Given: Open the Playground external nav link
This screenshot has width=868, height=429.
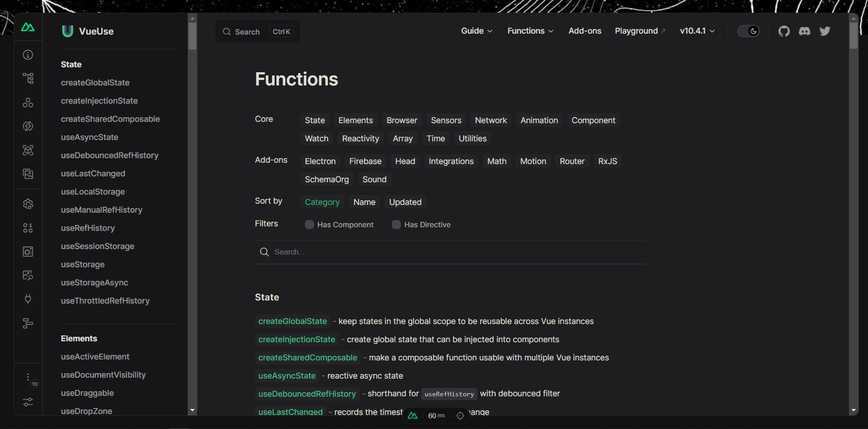Looking at the screenshot, I should 640,31.
